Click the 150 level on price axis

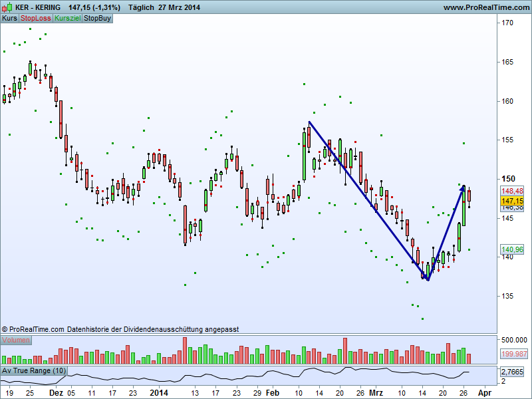(x=509, y=179)
